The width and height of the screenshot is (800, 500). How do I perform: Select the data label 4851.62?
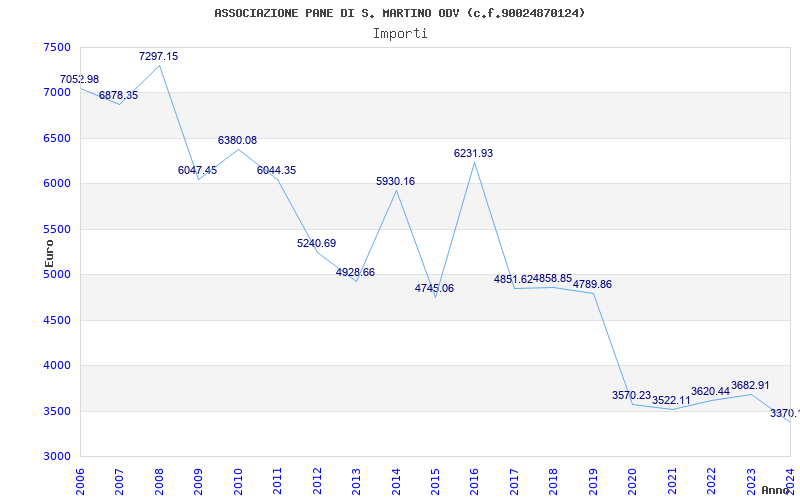pyautogui.click(x=513, y=279)
